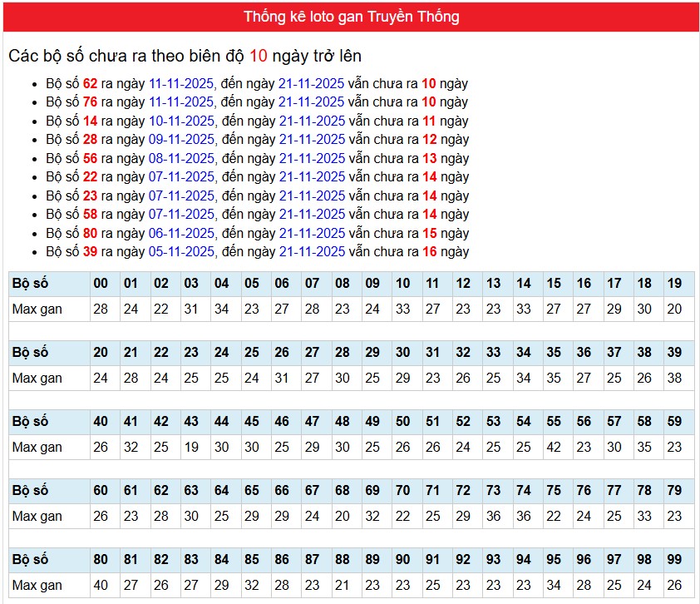The image size is (700, 604).
Task: Click the red '16' days count
Action: pos(429,252)
